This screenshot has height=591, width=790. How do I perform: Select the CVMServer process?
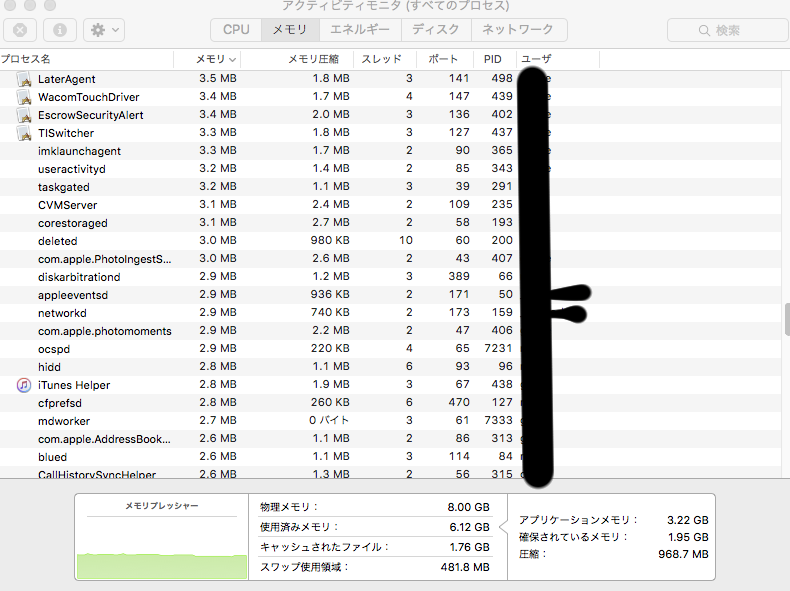[68, 205]
